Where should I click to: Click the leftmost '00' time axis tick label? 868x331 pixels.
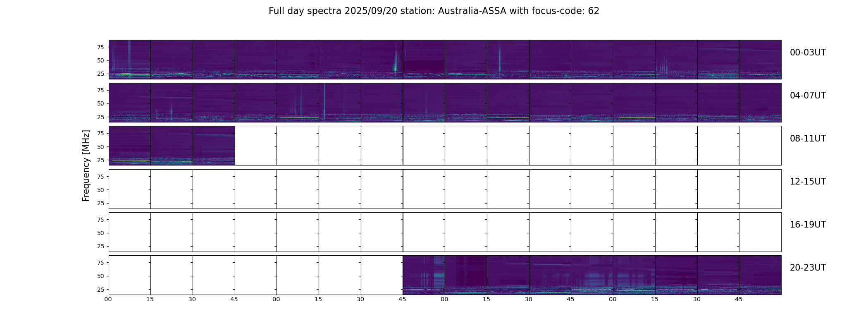pyautogui.click(x=108, y=299)
